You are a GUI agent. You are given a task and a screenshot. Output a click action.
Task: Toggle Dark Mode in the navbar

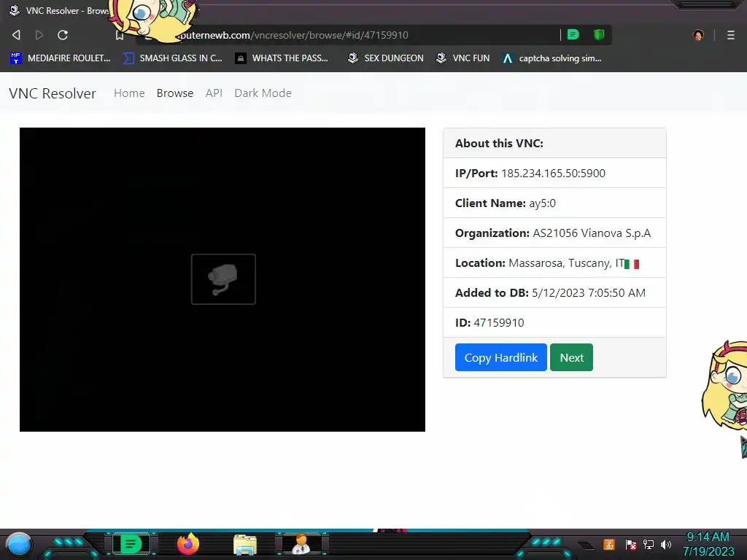click(x=263, y=93)
